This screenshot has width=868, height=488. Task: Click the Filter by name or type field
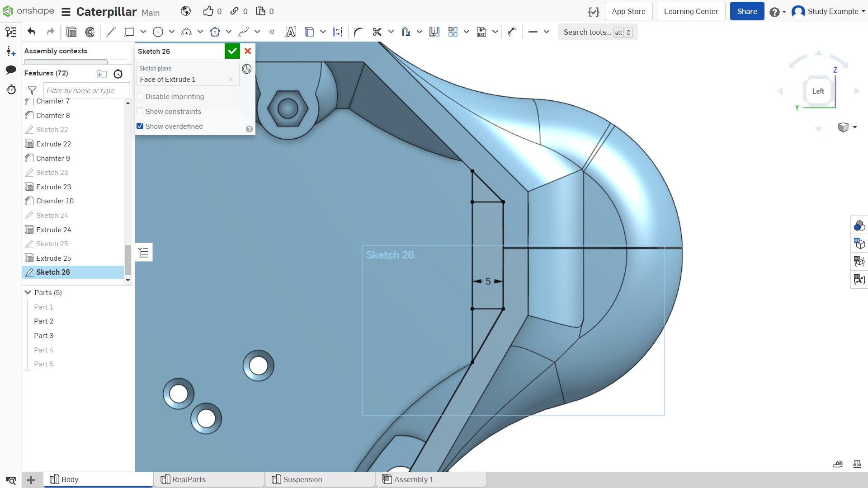point(87,91)
